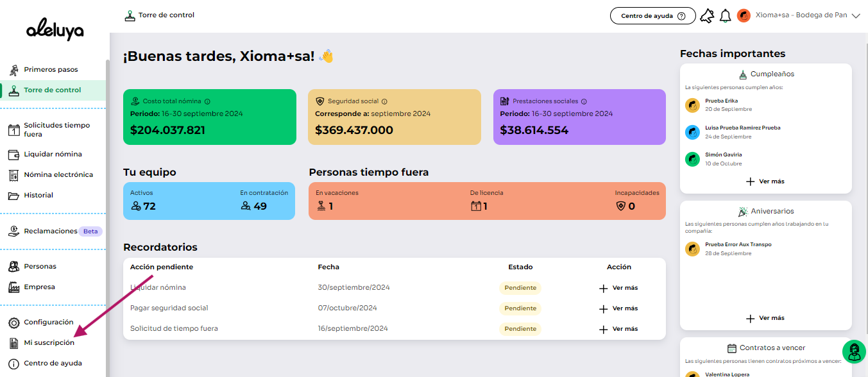Open the Seguridad social yellow card
This screenshot has height=377, width=868.
pyautogui.click(x=395, y=117)
